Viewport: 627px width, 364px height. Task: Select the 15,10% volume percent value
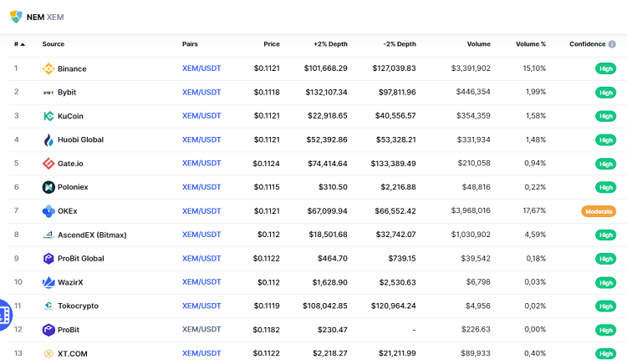[534, 68]
